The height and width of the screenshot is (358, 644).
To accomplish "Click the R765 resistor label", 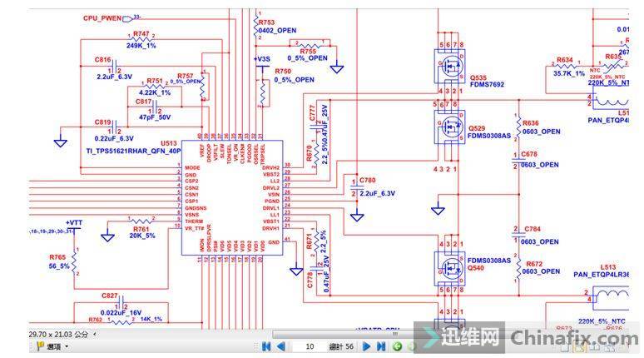I will click(x=57, y=257).
